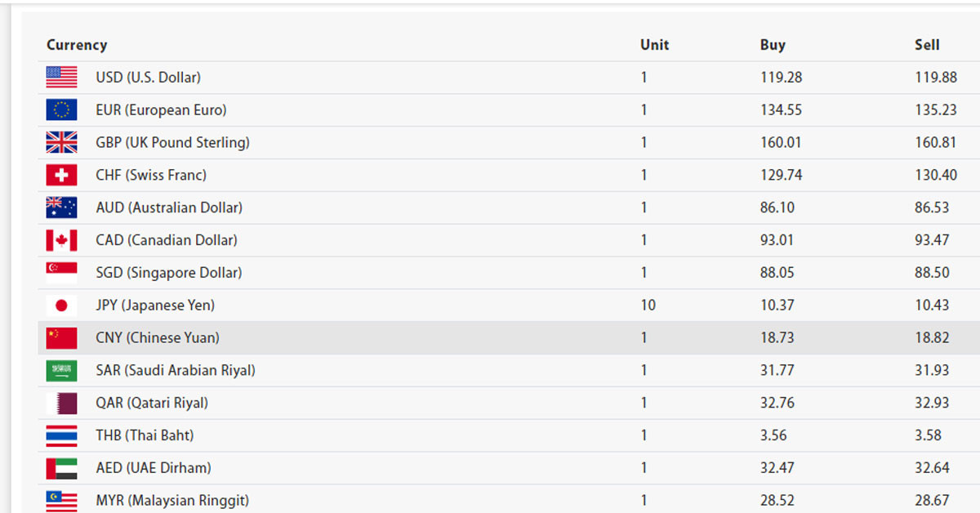The image size is (980, 513).
Task: Select the Malaysian flag icon
Action: tap(61, 500)
